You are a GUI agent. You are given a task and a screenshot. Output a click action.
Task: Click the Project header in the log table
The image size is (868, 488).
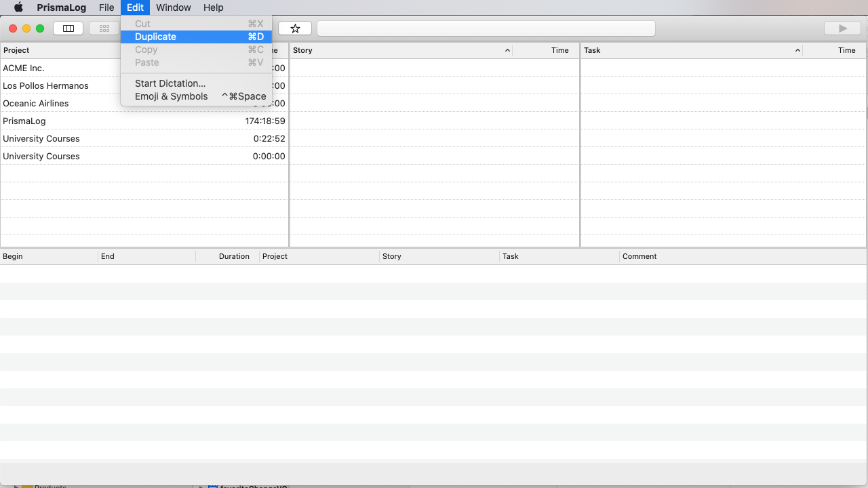tap(319, 256)
